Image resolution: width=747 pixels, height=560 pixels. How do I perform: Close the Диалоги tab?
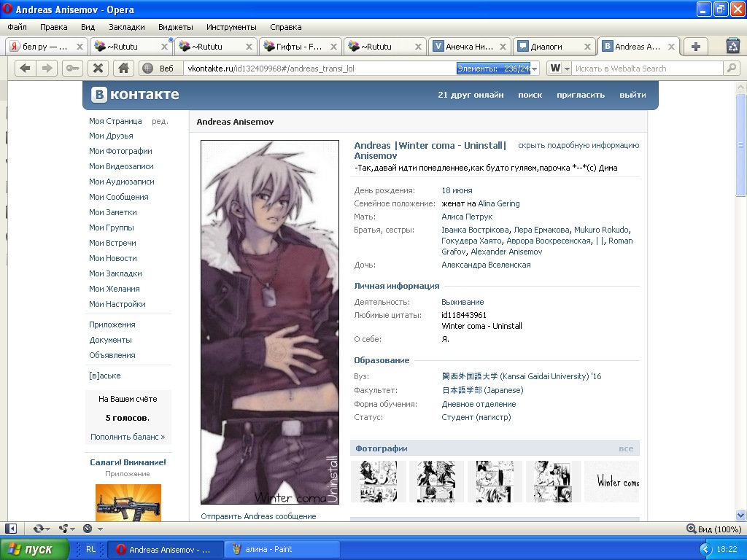tap(587, 47)
